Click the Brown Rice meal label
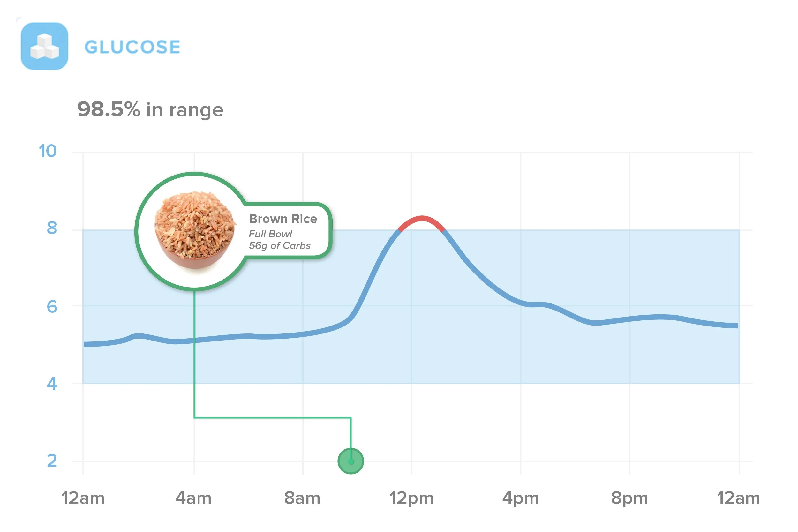 pos(283,219)
